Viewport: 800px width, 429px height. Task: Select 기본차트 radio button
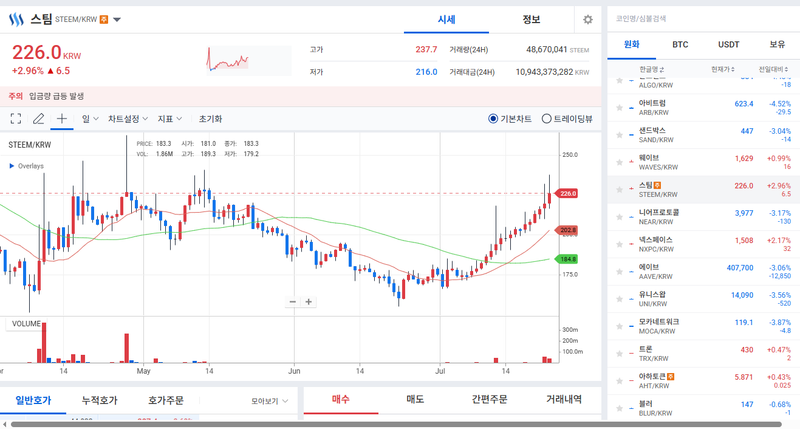(x=493, y=119)
